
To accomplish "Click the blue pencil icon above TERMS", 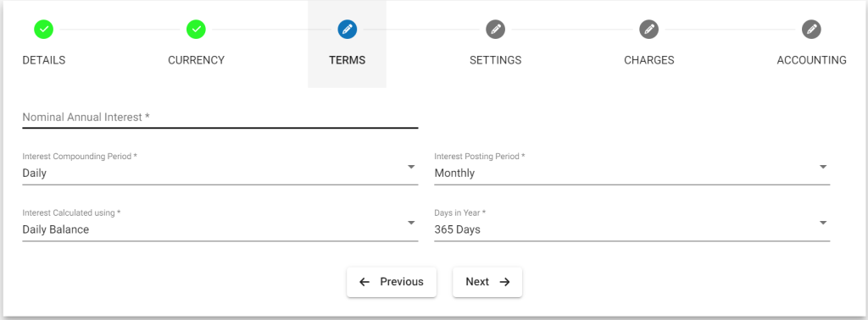I will (347, 30).
